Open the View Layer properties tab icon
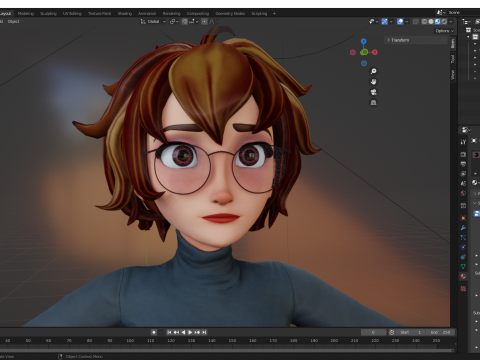 pos(463,174)
